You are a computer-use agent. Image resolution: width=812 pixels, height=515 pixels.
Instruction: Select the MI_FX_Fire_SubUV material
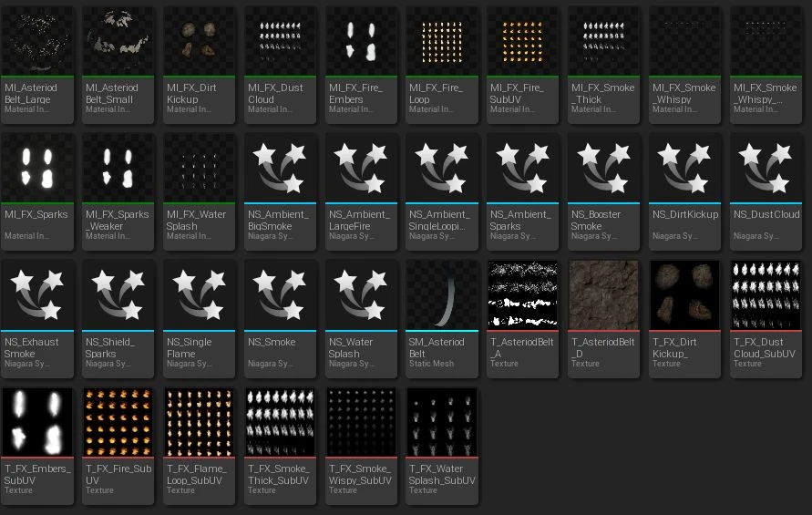522,65
